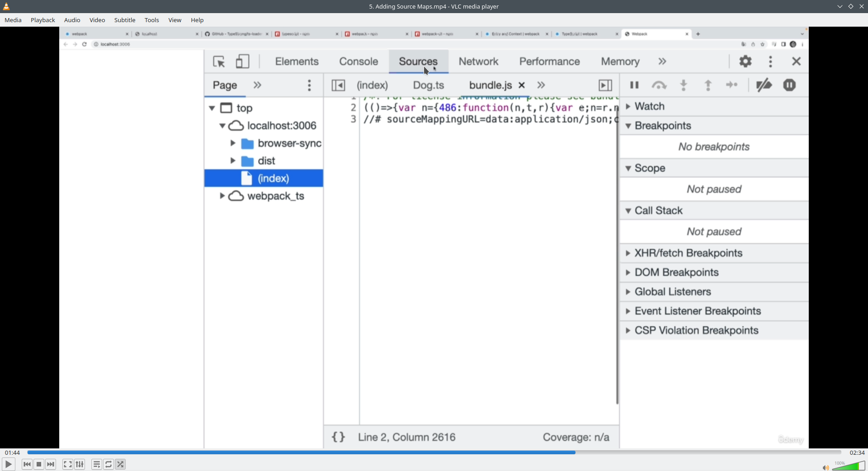Pretty print bundle.js with braces icon
Image resolution: width=868 pixels, height=471 pixels.
click(339, 437)
